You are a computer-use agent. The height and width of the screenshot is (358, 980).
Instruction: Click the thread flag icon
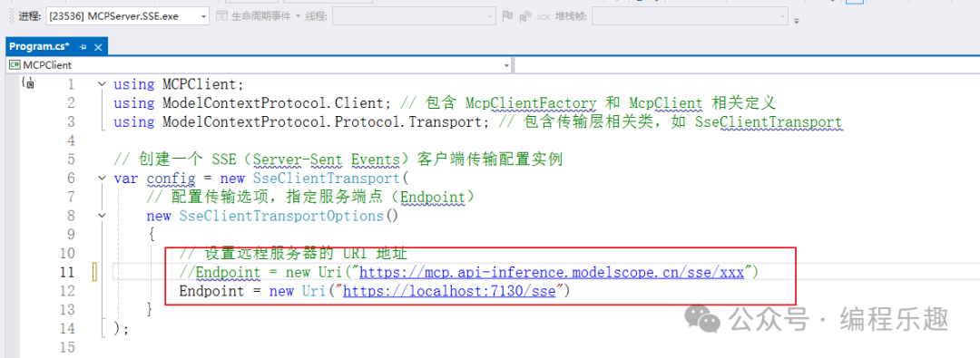coord(507,16)
